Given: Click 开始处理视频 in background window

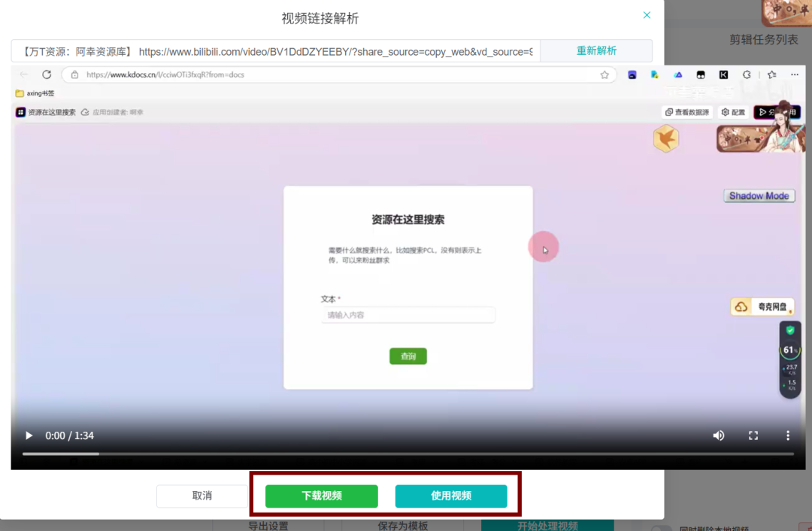Looking at the screenshot, I should (547, 525).
